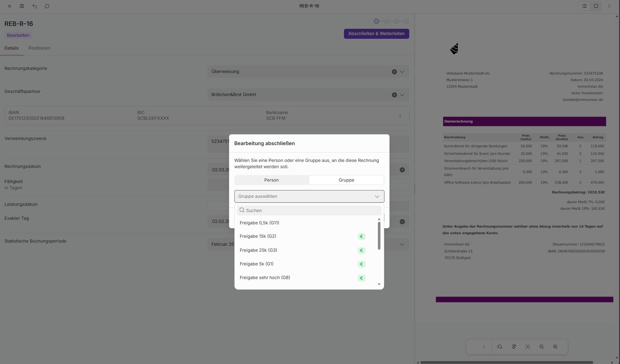Switch to Person toggle option
The width and height of the screenshot is (620, 364).
tap(271, 180)
